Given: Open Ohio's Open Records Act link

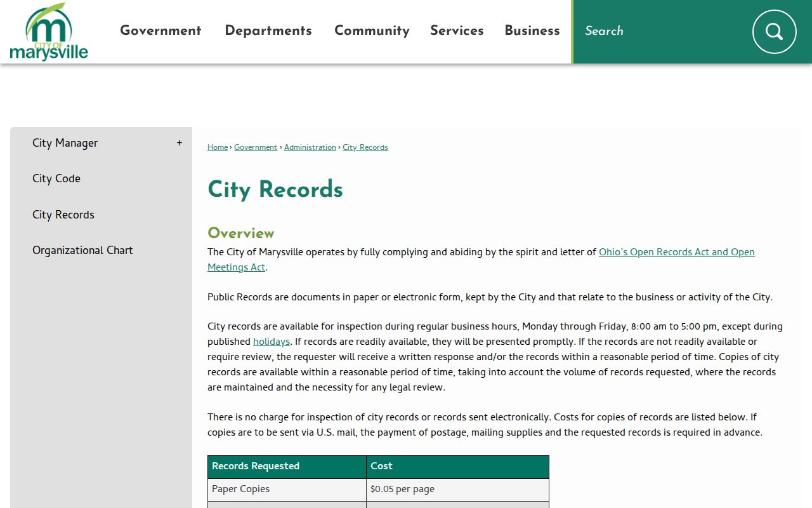Looking at the screenshot, I should [x=677, y=252].
